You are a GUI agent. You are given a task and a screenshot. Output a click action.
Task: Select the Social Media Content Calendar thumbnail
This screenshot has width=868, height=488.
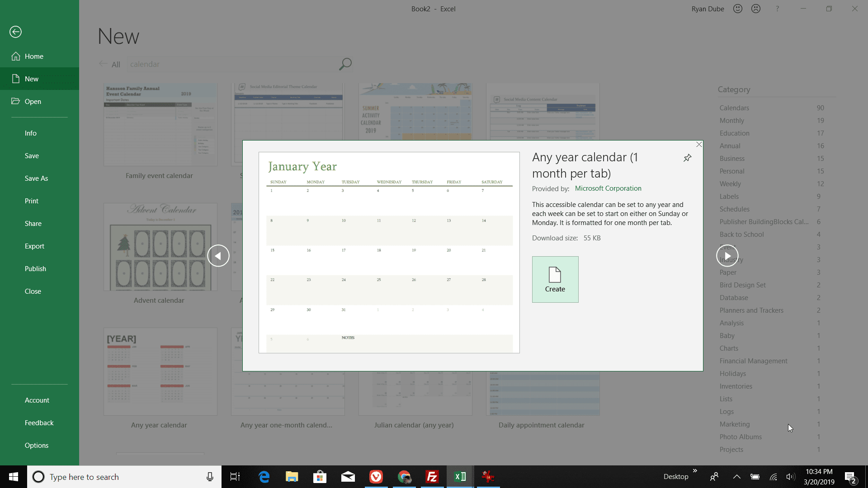point(543,111)
